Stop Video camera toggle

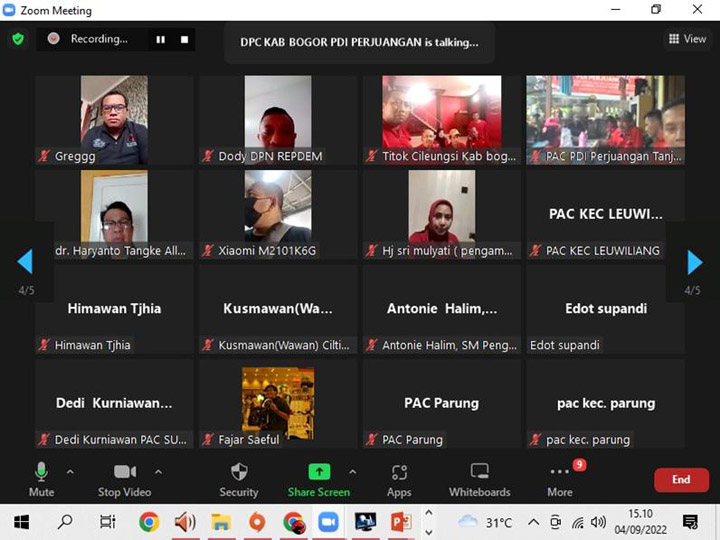pyautogui.click(x=124, y=477)
